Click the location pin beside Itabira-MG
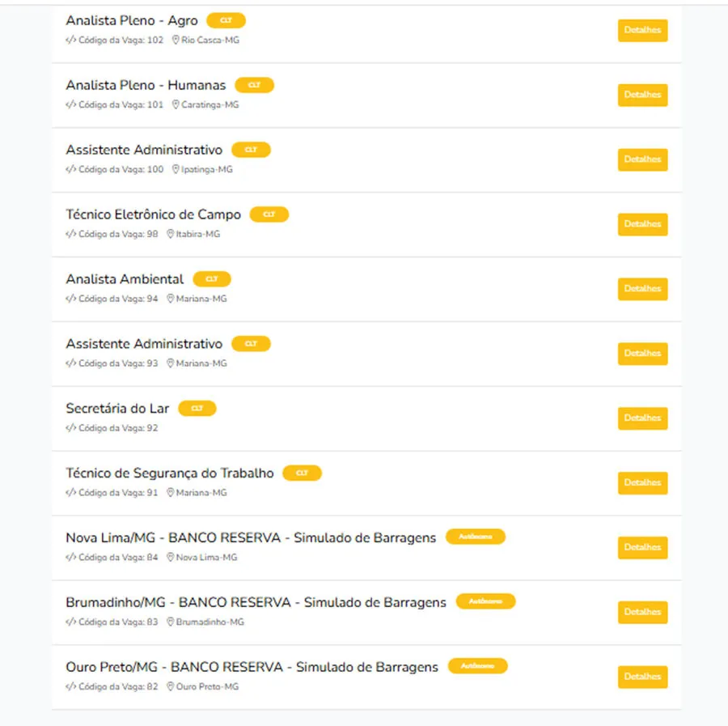728x726 pixels. (170, 234)
